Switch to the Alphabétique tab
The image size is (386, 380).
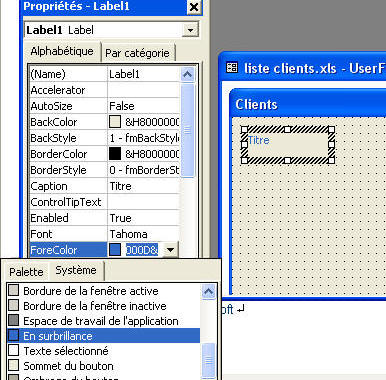click(x=62, y=51)
